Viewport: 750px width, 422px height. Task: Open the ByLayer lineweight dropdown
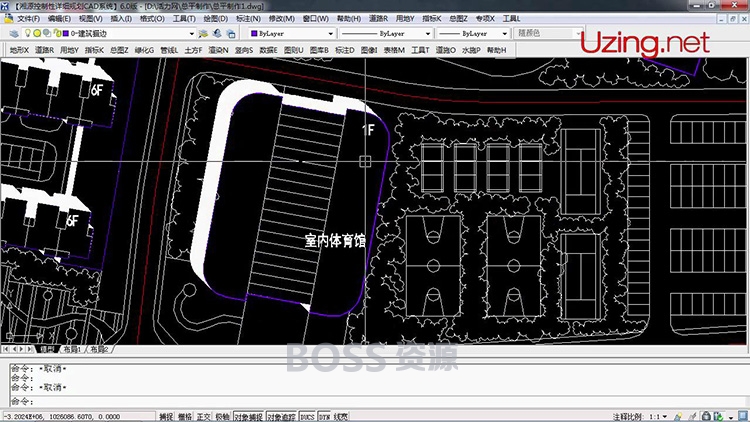[504, 33]
